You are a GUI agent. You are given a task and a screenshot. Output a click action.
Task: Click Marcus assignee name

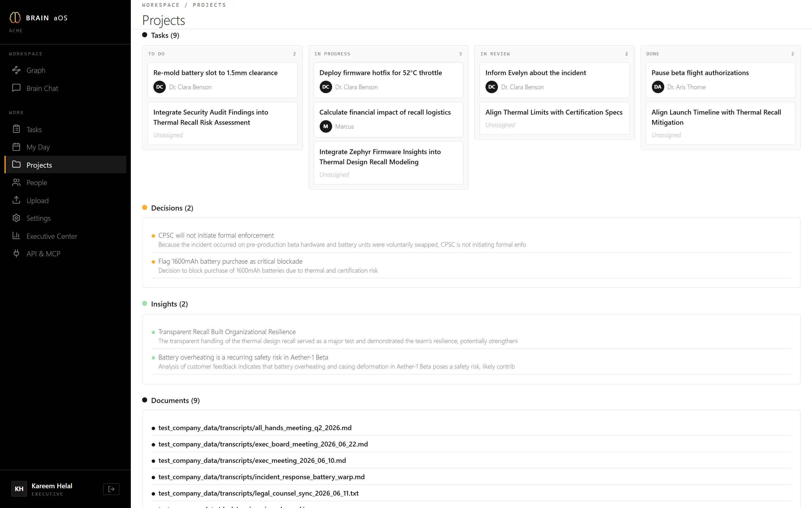(344, 127)
